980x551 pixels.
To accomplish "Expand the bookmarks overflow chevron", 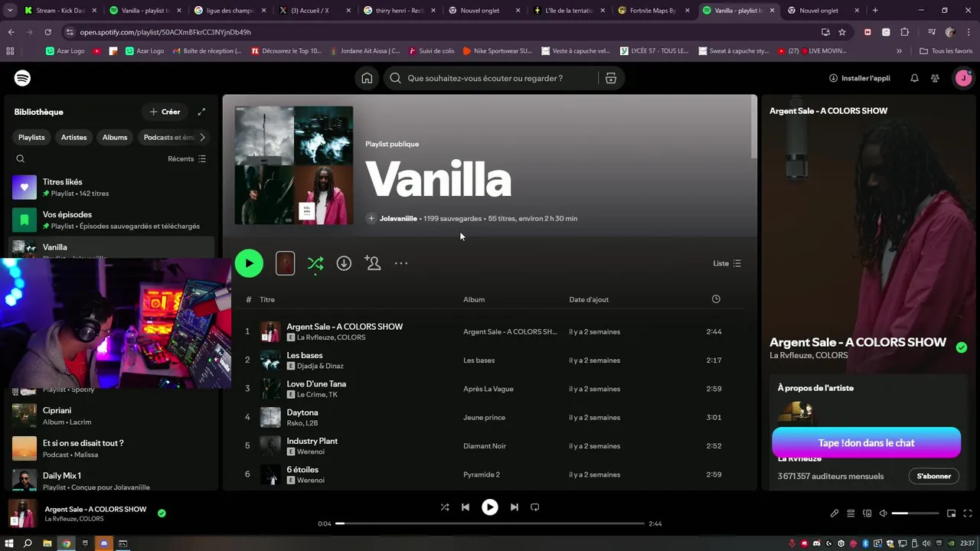I will click(x=899, y=51).
